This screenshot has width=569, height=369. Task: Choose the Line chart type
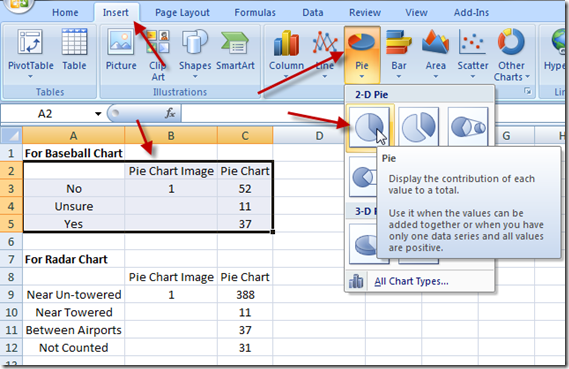point(324,54)
